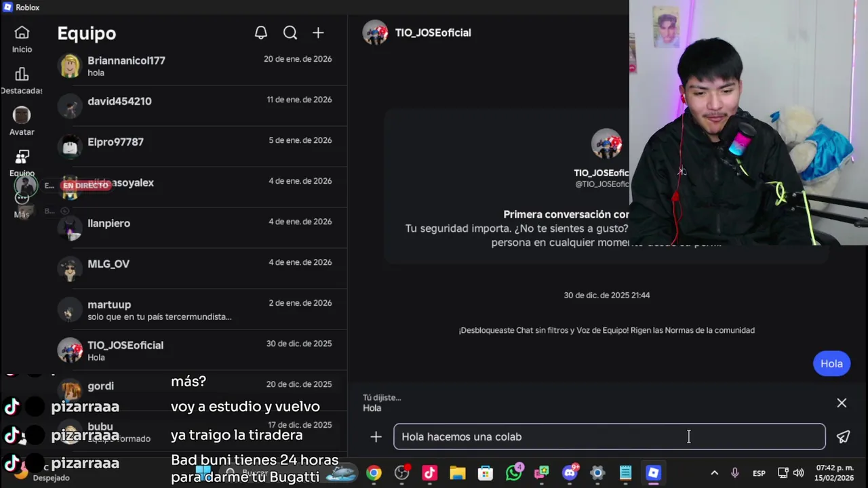
Task: Click the message input field
Action: [x=610, y=436]
